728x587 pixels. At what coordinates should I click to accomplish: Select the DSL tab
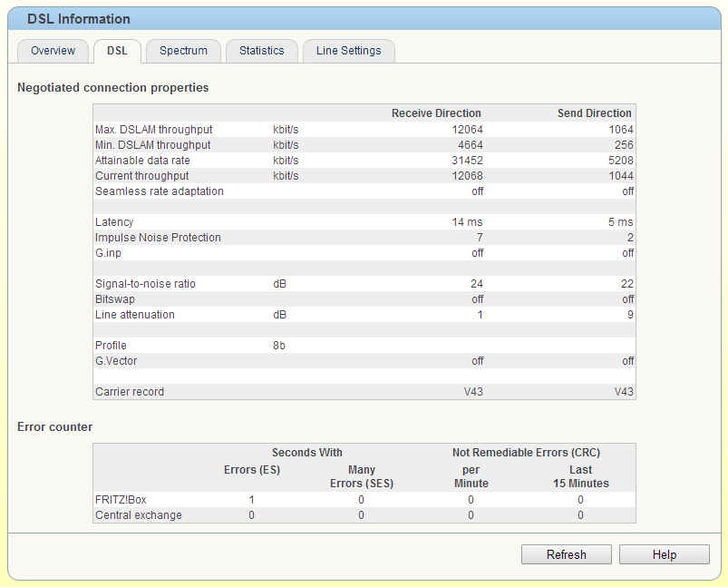click(x=117, y=51)
